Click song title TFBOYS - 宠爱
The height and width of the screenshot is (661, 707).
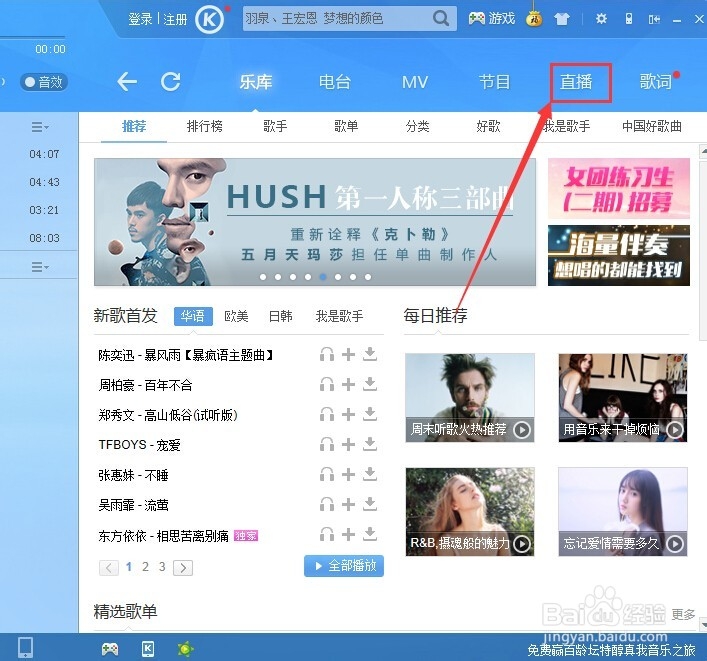(x=139, y=445)
